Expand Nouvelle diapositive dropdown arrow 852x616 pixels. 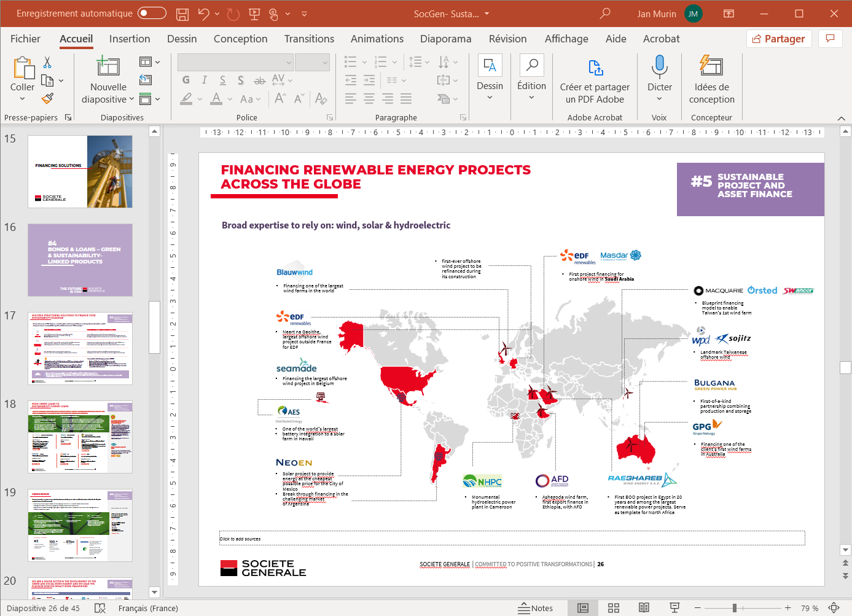point(131,99)
